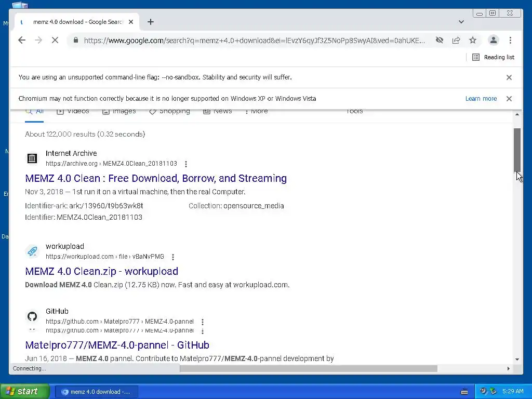Switch to the Videos search tab

click(x=73, y=111)
